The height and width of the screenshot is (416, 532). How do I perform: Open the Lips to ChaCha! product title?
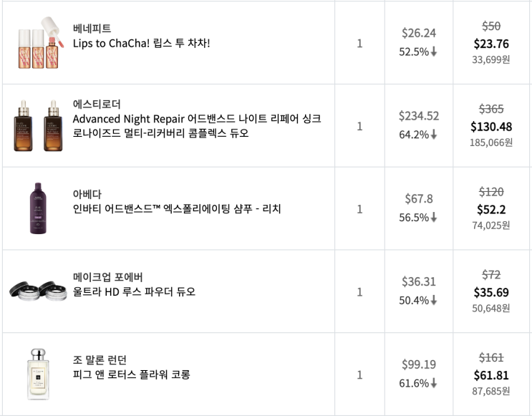pyautogui.click(x=141, y=44)
